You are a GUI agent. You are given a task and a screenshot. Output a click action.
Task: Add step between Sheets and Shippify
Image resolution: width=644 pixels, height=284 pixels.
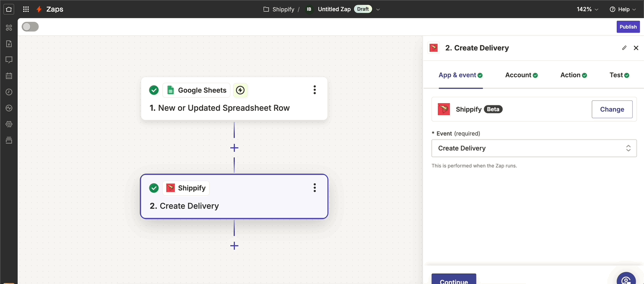234,148
